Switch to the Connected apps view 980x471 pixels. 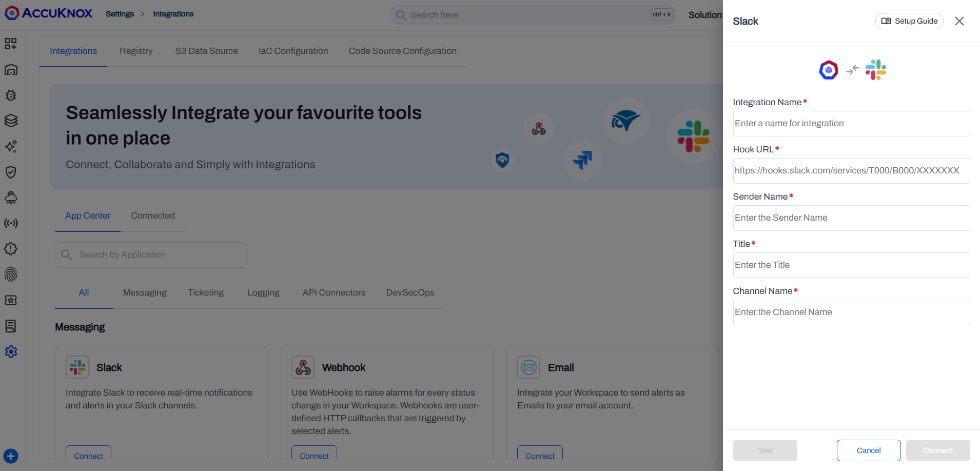click(153, 215)
